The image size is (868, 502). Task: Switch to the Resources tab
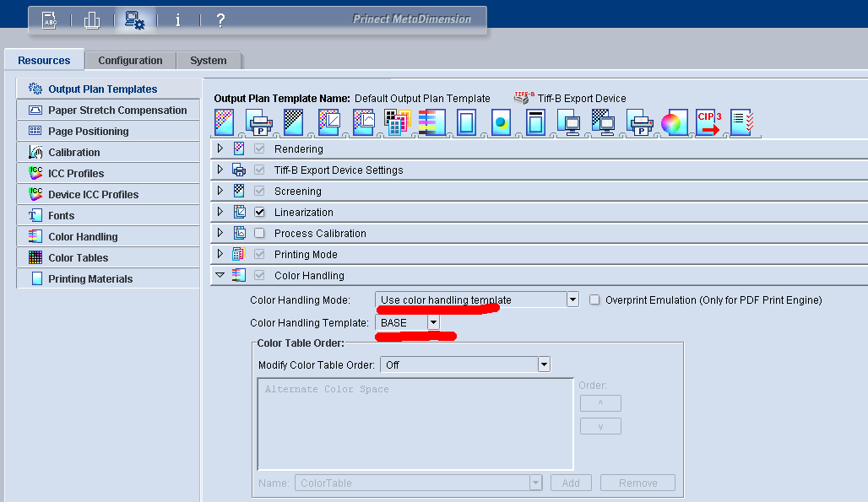(44, 60)
